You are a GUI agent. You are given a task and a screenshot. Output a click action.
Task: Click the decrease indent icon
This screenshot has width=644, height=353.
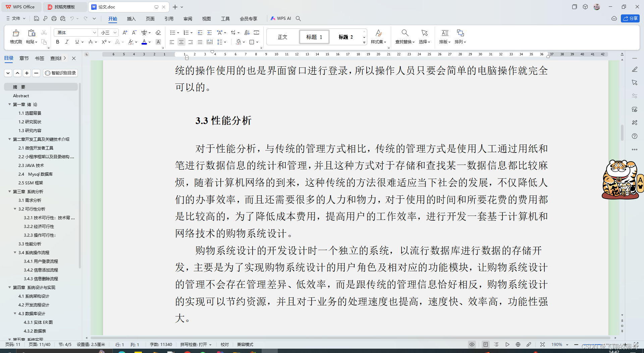(200, 33)
